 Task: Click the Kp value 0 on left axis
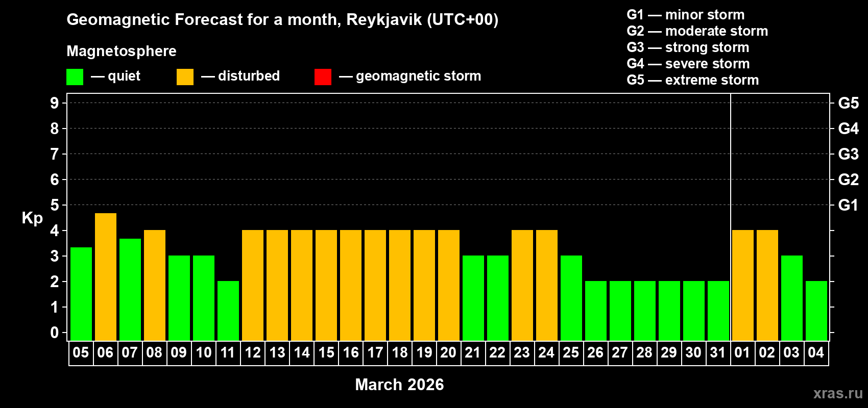(55, 333)
